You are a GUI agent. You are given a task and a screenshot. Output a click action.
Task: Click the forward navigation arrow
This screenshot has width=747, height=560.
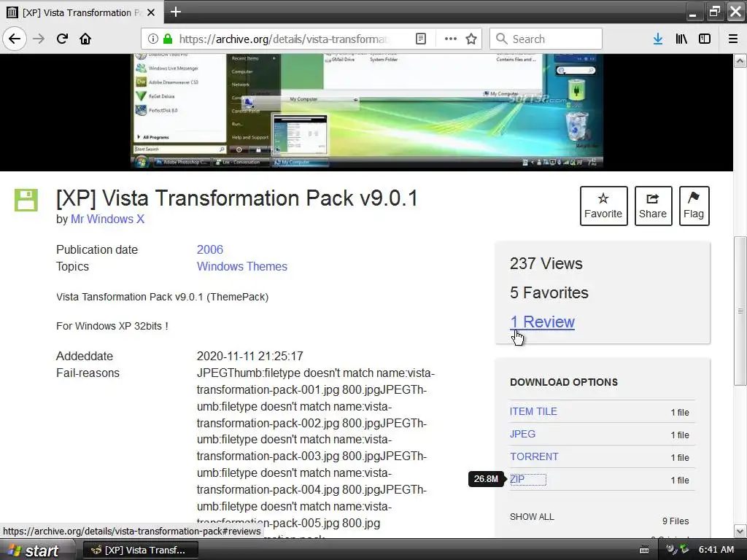click(39, 39)
